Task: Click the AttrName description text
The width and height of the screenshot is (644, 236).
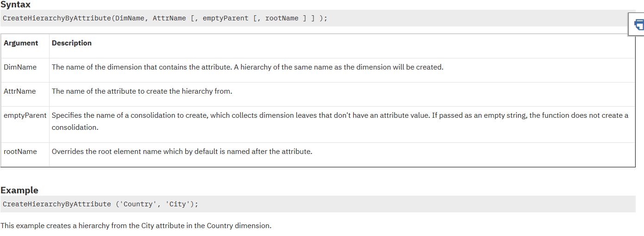Action: (x=142, y=91)
